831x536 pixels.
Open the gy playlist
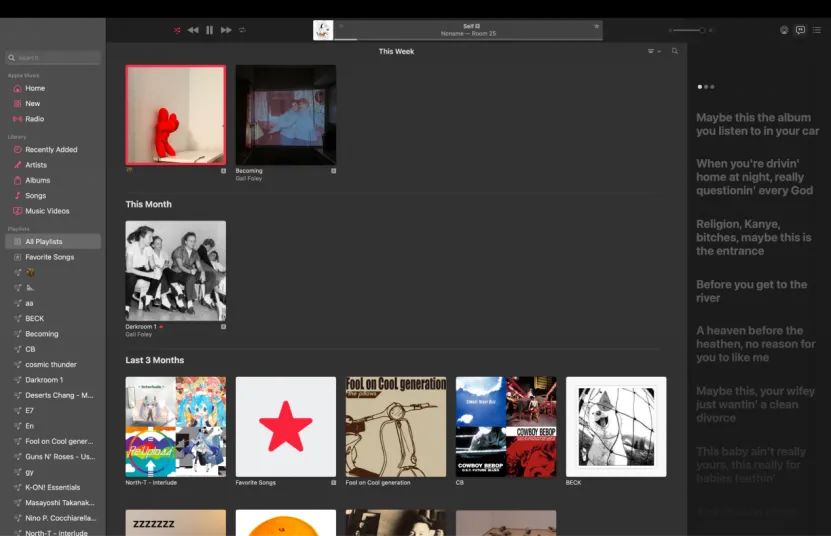coord(53,472)
